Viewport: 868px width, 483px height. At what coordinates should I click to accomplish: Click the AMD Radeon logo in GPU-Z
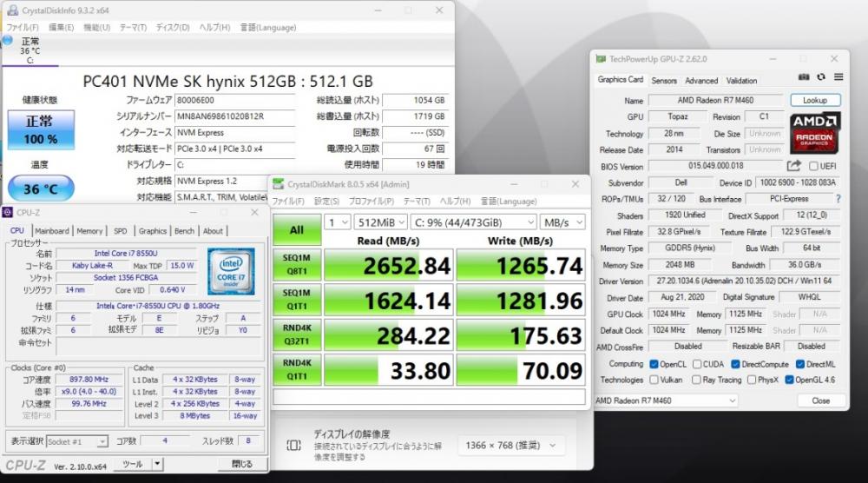[815, 132]
